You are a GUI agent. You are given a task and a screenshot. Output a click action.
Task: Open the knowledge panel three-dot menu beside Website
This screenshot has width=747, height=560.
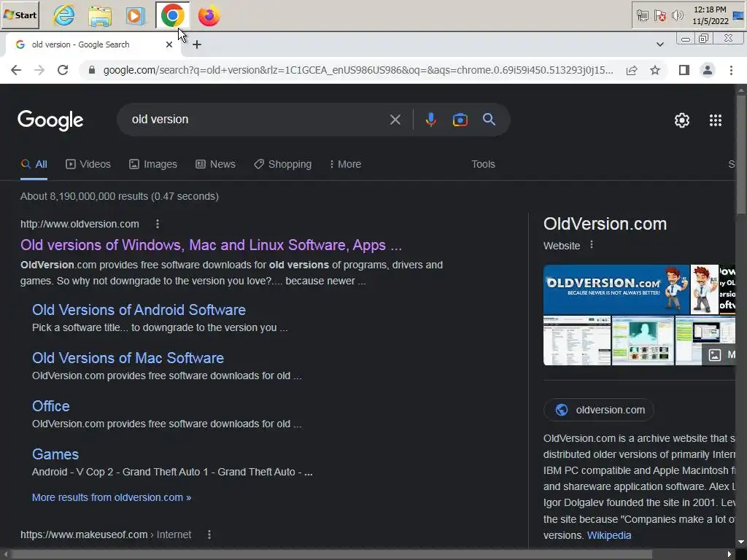tap(592, 245)
